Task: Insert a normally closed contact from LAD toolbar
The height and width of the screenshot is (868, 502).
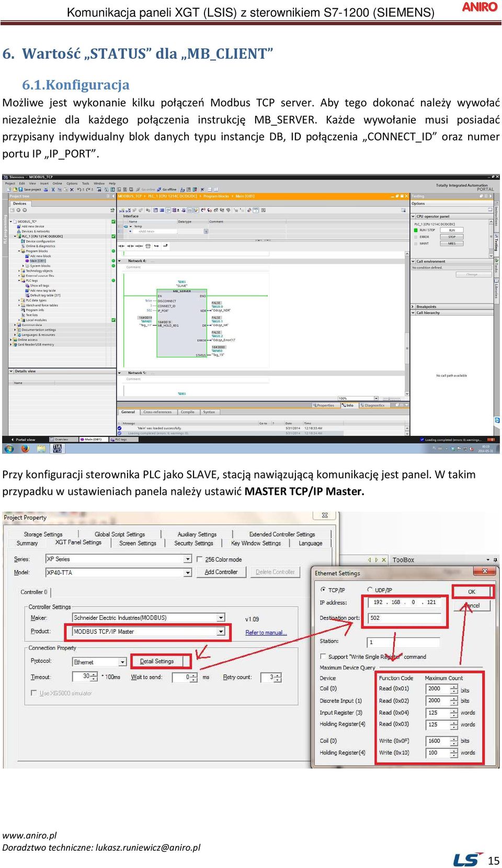Action: click(x=130, y=246)
